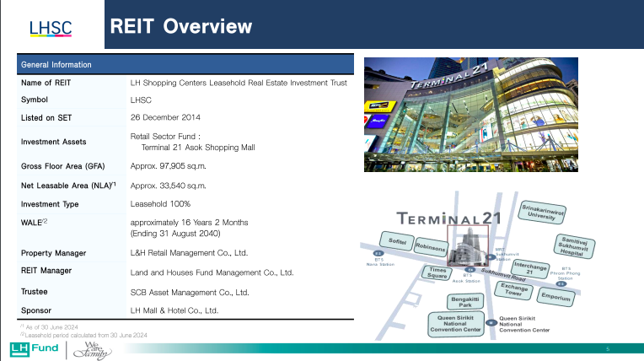
Task: Click the MRT marker beside Queen Sirikit Center
Action: (491, 323)
